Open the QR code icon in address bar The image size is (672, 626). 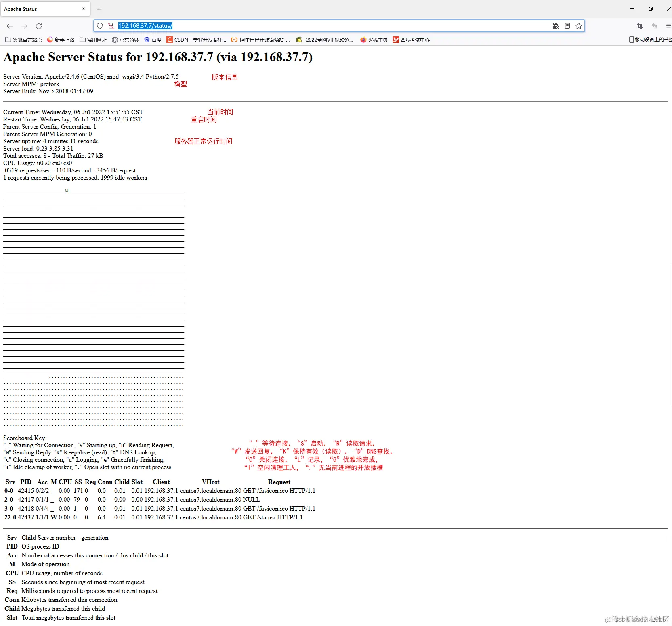pos(556,26)
